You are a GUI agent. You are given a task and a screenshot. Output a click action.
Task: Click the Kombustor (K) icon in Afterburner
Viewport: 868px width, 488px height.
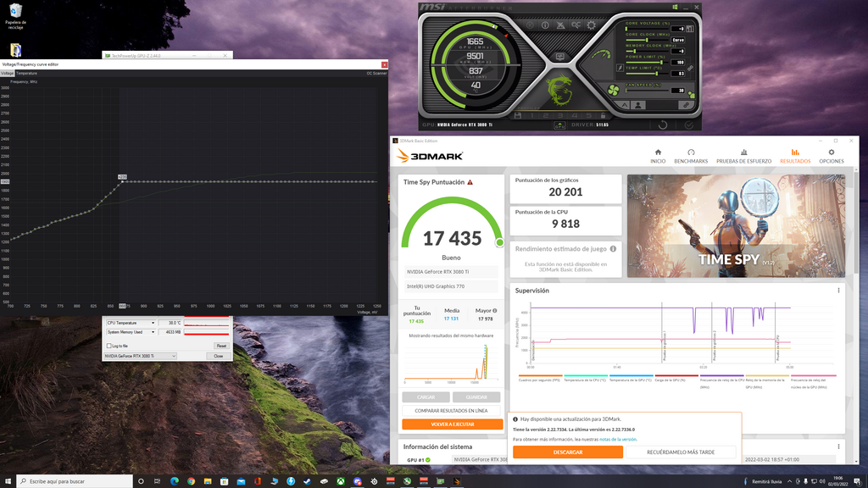coord(530,25)
